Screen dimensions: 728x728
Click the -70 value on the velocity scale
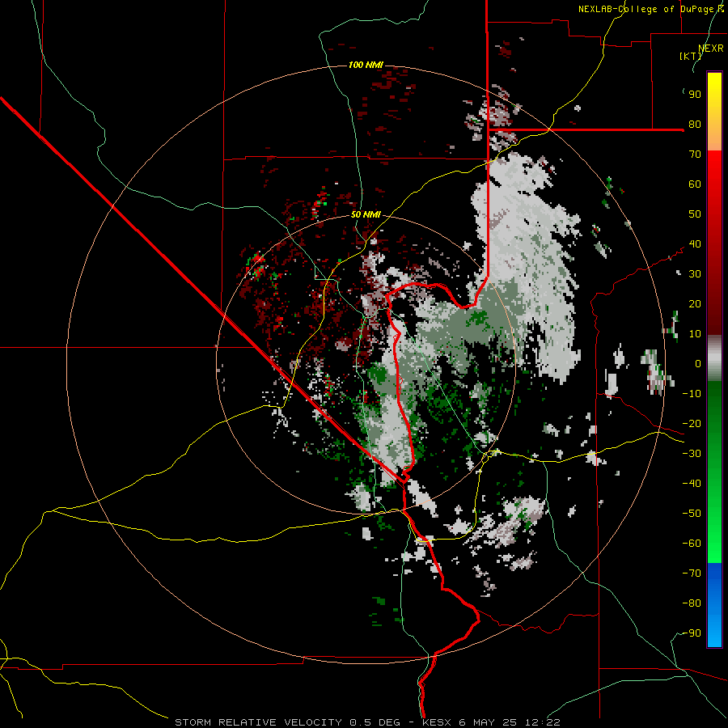(692, 574)
